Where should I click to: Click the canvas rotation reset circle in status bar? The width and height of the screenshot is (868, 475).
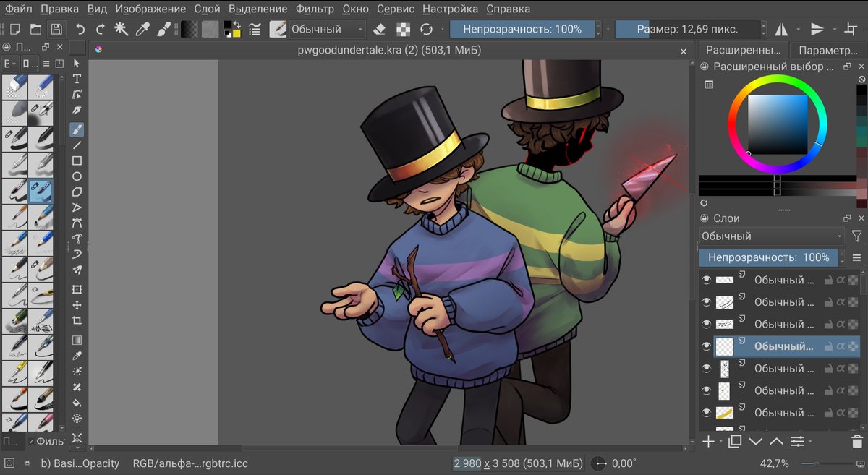pyautogui.click(x=600, y=463)
